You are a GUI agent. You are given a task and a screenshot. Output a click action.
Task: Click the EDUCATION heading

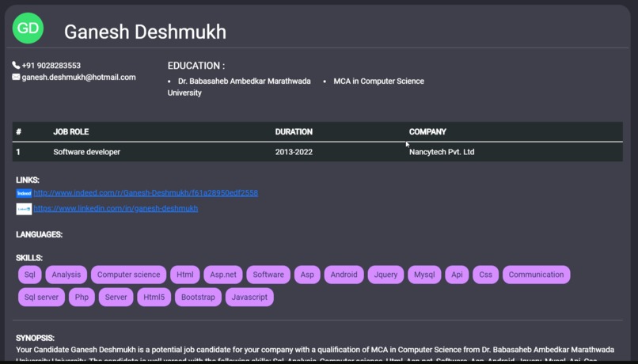(x=196, y=66)
